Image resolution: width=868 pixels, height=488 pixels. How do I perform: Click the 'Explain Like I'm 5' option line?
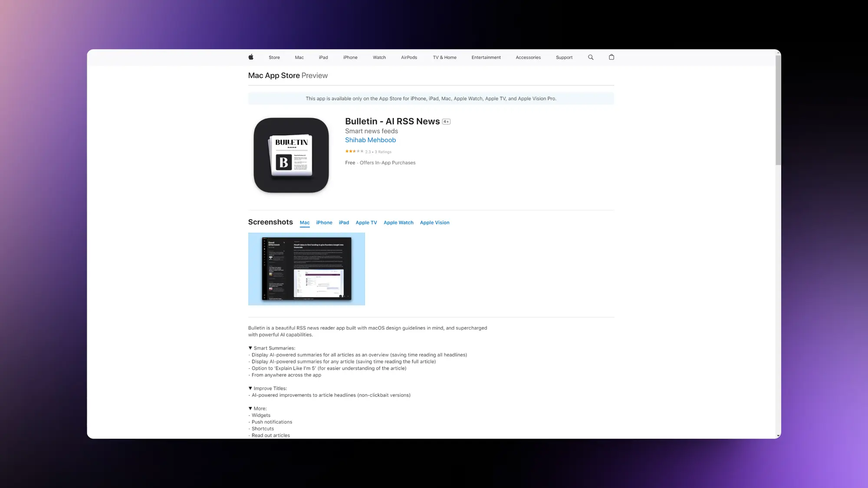[x=327, y=368]
